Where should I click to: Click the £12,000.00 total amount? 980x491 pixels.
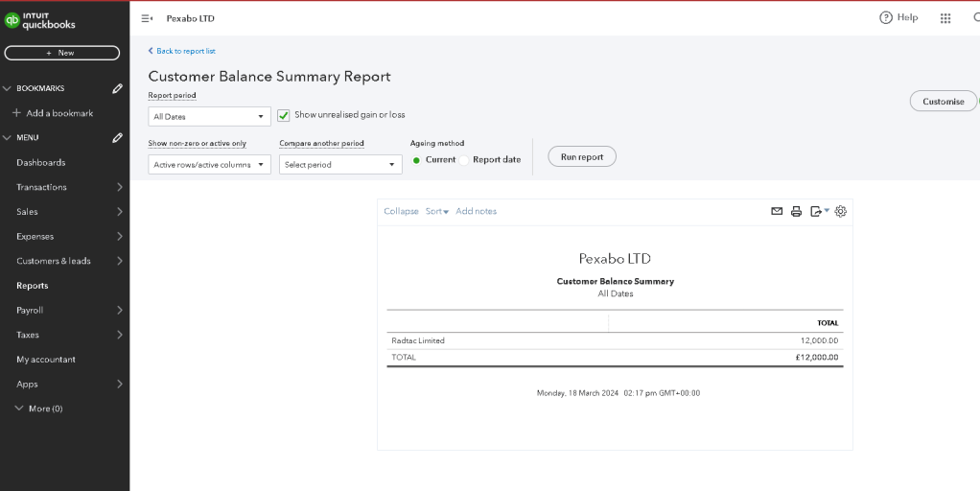pos(817,358)
